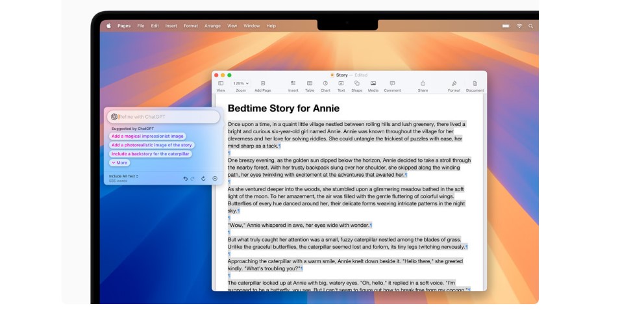Click the ChatGPT logo icon in refine field
This screenshot has width=644, height=310.
tap(114, 117)
